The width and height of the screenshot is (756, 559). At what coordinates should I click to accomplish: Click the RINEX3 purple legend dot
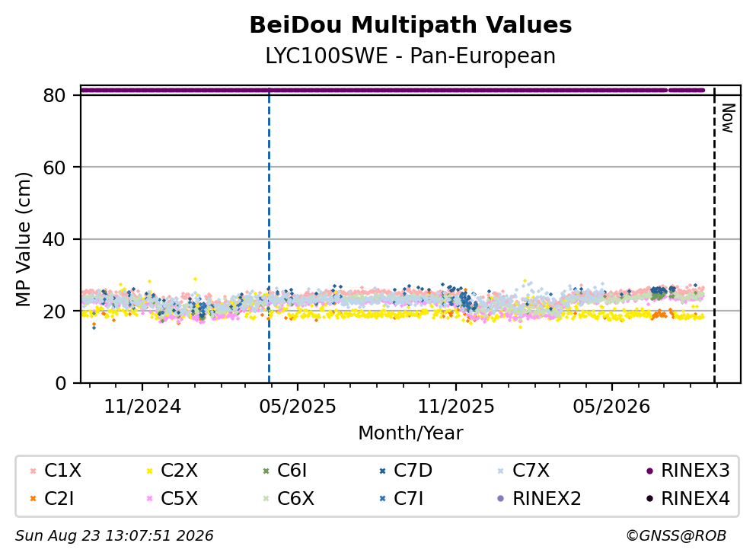tap(649, 471)
